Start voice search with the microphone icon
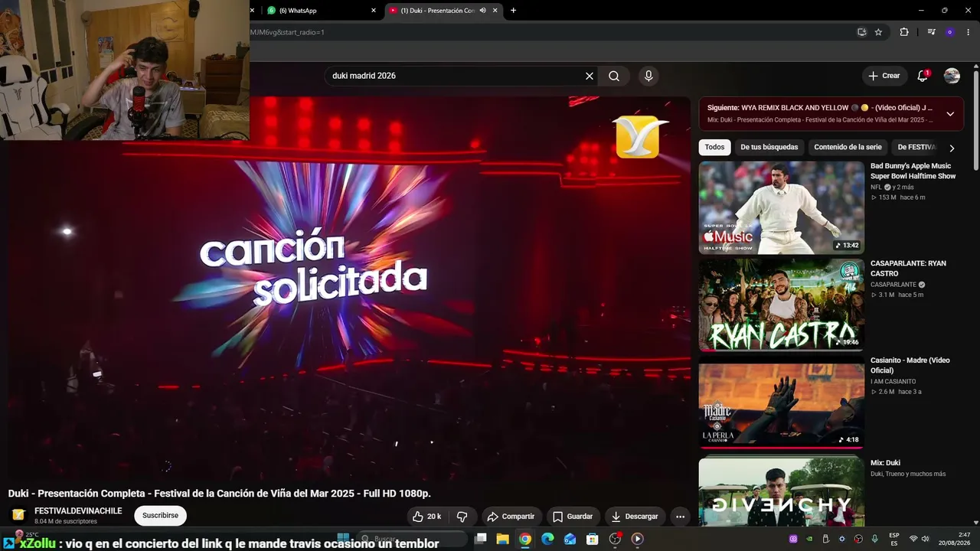 (x=648, y=76)
